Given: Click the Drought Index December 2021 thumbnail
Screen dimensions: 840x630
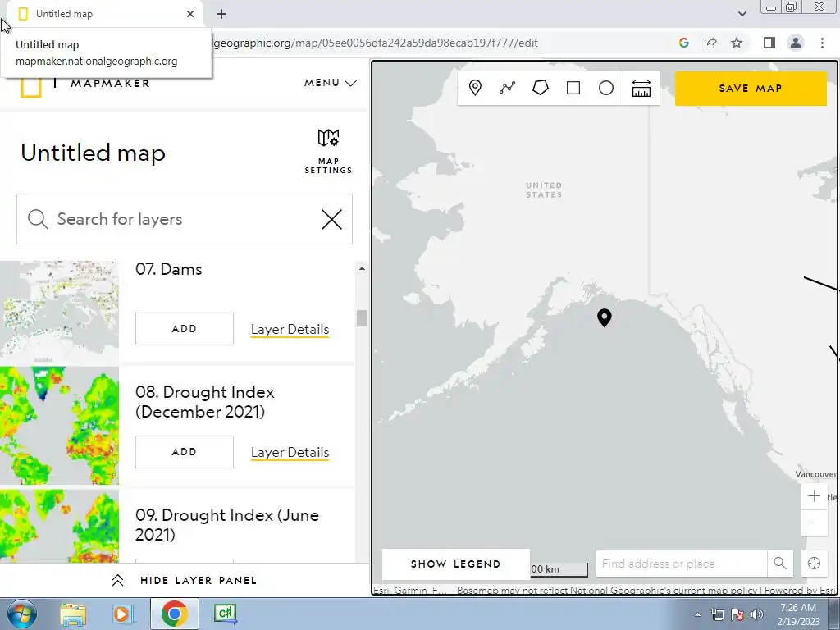Looking at the screenshot, I should tap(59, 426).
